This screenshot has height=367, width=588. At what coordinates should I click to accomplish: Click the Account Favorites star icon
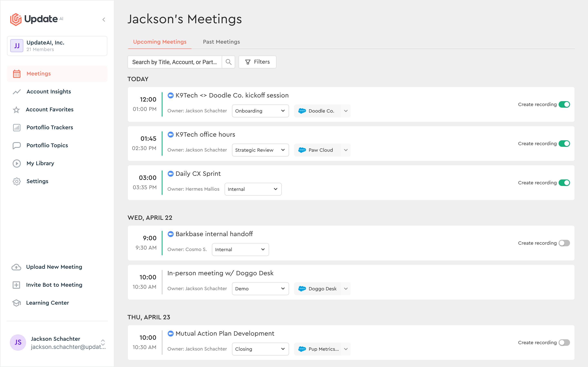click(x=16, y=110)
